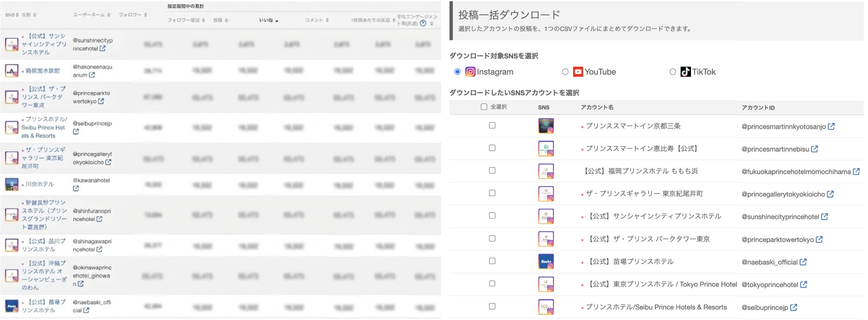Click the @fukuokaprincehotelmomochihama account ID text

pos(796,172)
